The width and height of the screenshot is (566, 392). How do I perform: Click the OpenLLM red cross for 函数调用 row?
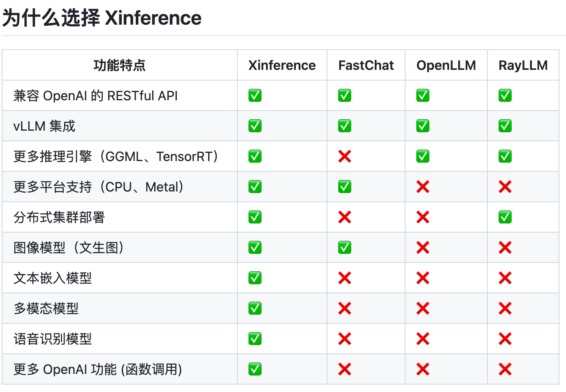(423, 369)
